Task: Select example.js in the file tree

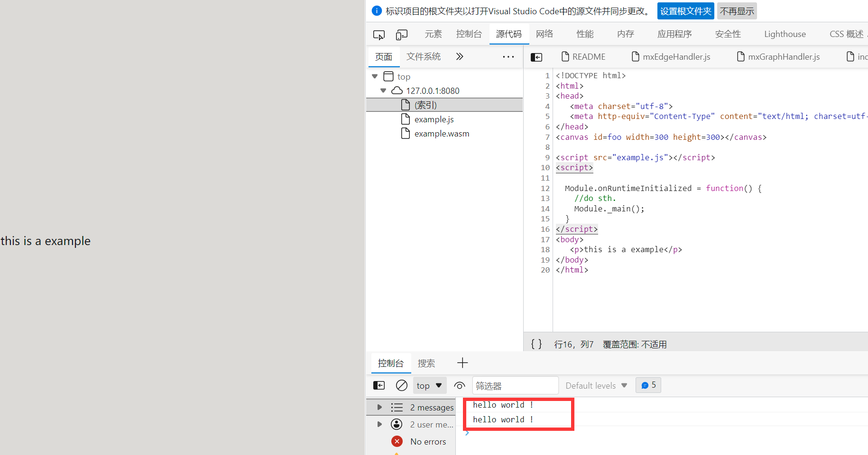Action: coord(434,119)
